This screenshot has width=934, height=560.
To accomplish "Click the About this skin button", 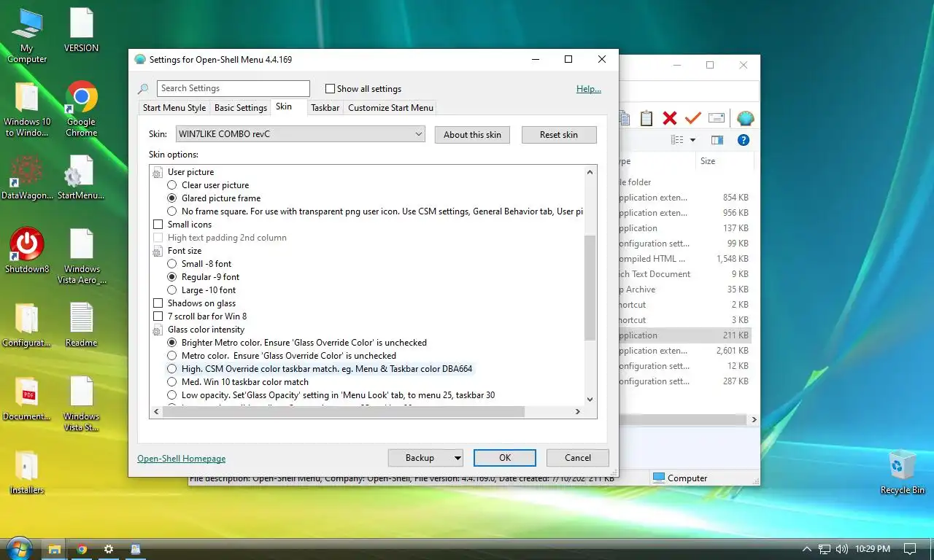I will click(472, 135).
